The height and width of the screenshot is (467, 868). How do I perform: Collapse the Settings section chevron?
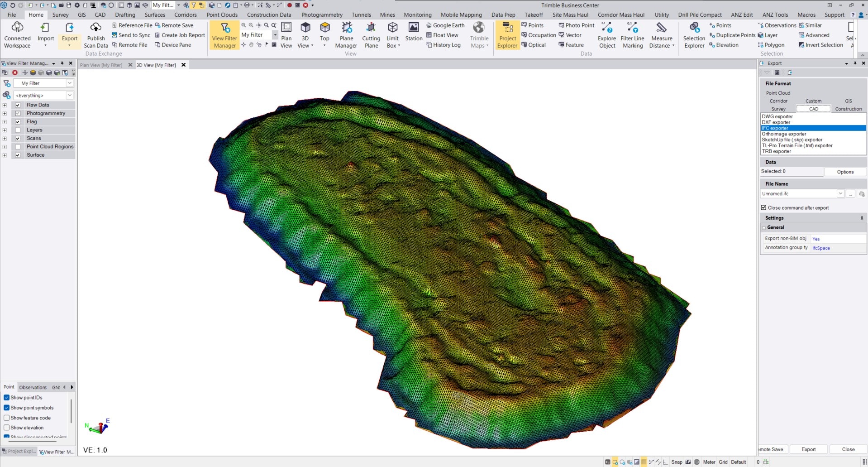[862, 218]
